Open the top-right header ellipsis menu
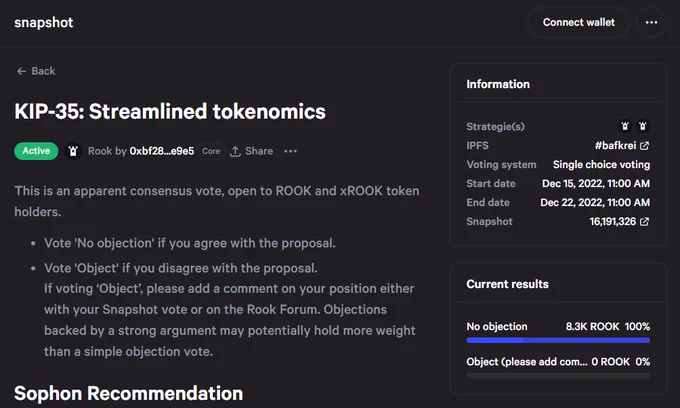The height and width of the screenshot is (408, 680). point(651,23)
